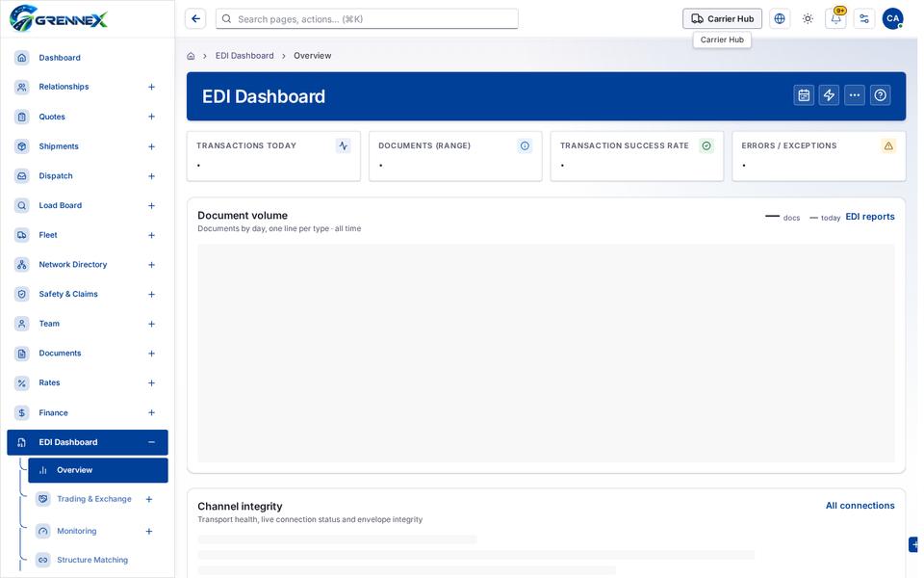924x578 pixels.
Task: Go back using the arrow button
Action: 195,19
